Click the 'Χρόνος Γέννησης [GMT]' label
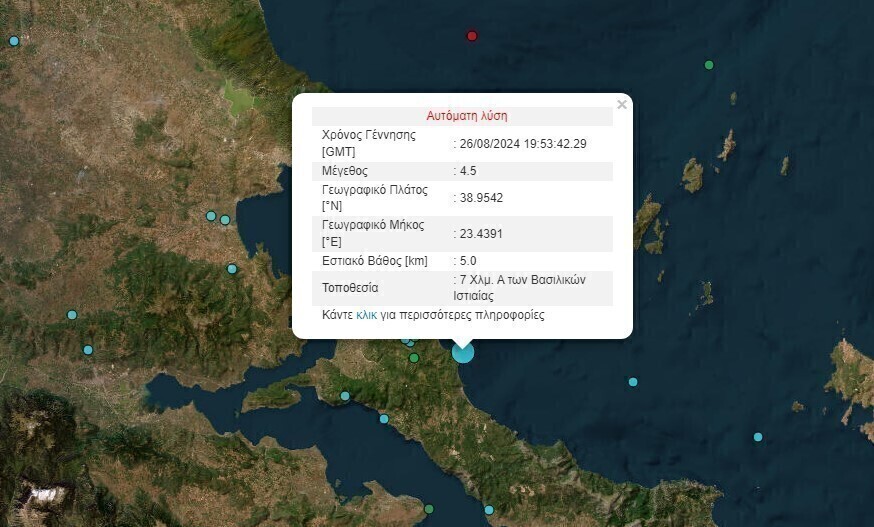Image resolution: width=874 pixels, height=527 pixels. [369, 143]
